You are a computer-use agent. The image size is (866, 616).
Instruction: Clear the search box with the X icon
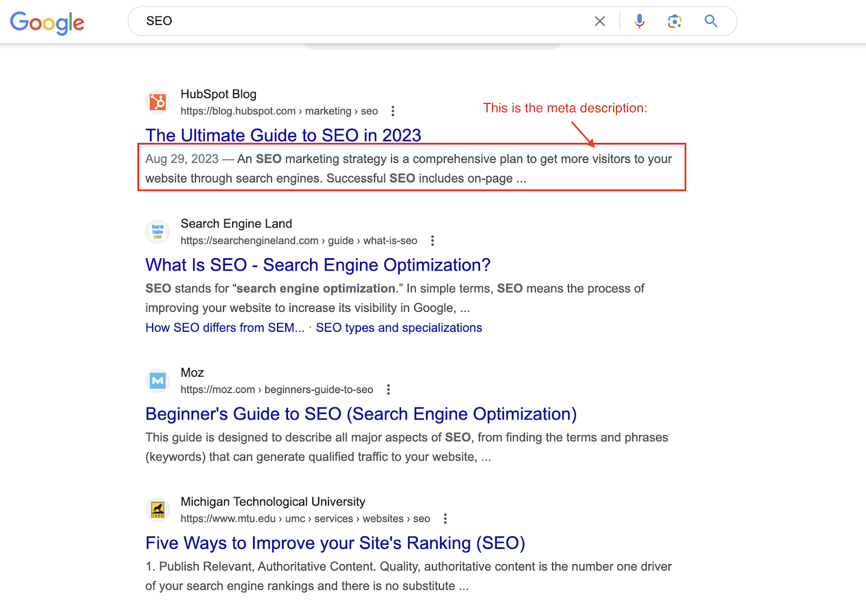pyautogui.click(x=600, y=21)
